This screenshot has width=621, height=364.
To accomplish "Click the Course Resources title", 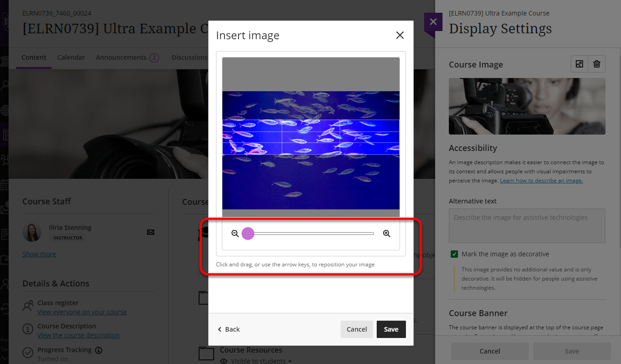I will tap(251, 350).
